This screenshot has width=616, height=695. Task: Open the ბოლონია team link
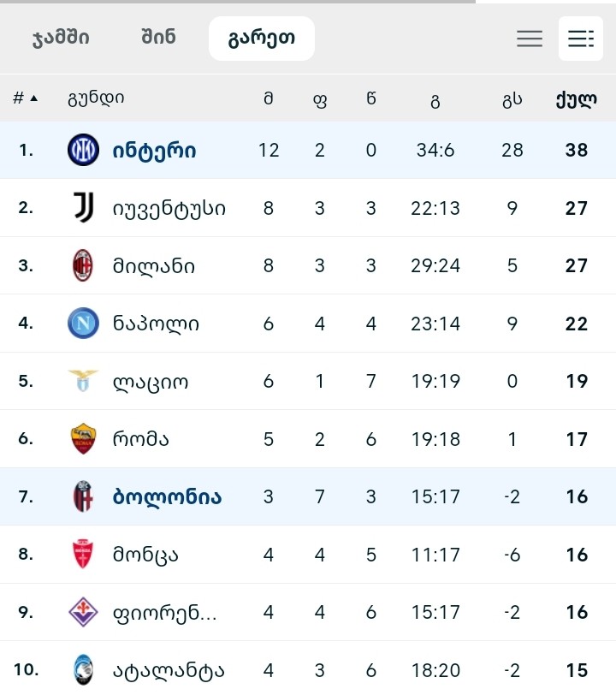click(x=167, y=496)
